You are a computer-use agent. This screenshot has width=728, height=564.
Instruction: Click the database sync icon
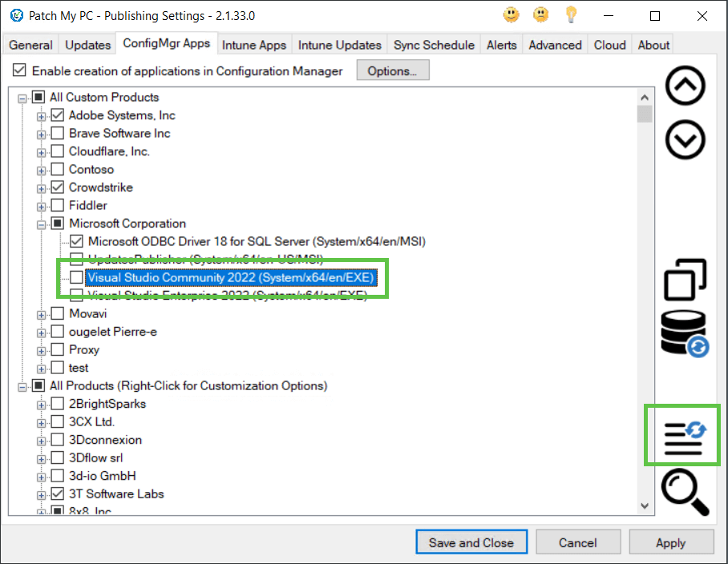coord(686,334)
